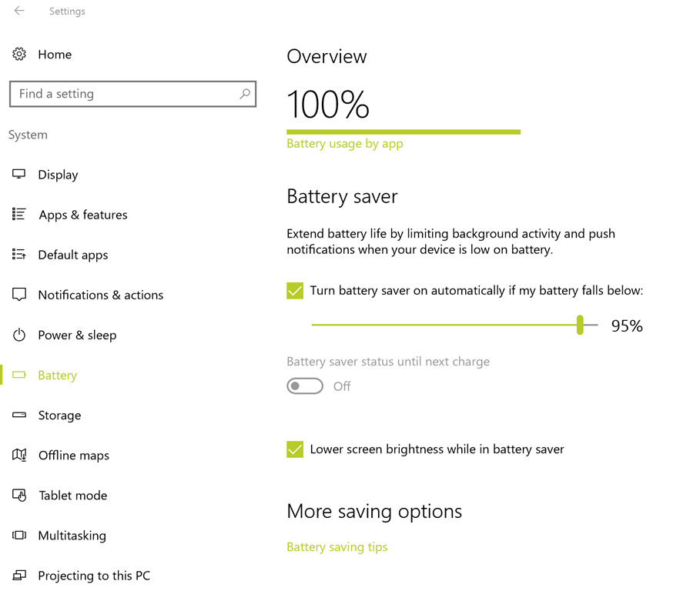The height and width of the screenshot is (591, 700).
Task: Open Projecting to this PC settings
Action: tap(94, 575)
